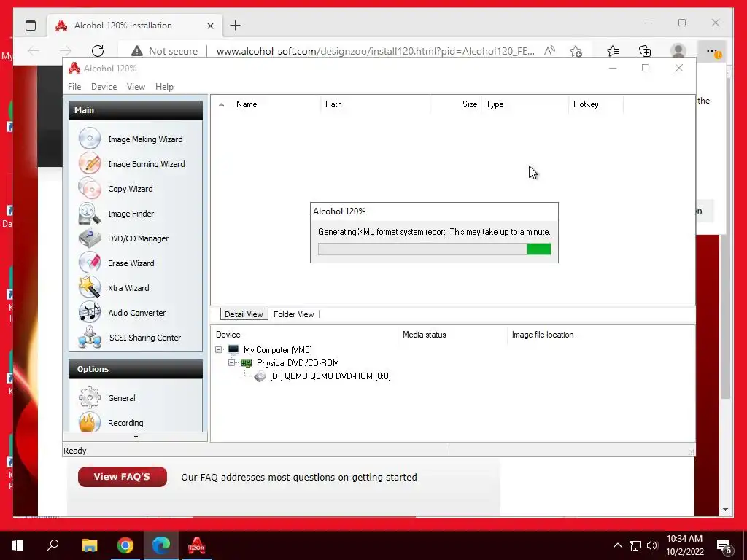The image size is (747, 560).
Task: Open the network tray icon
Action: pyautogui.click(x=635, y=545)
